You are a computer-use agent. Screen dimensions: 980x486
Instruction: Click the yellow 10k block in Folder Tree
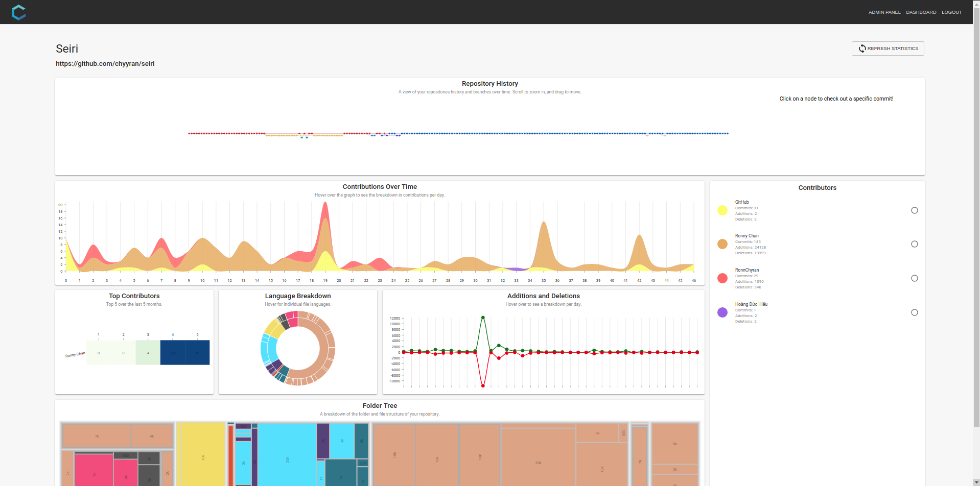pos(202,454)
